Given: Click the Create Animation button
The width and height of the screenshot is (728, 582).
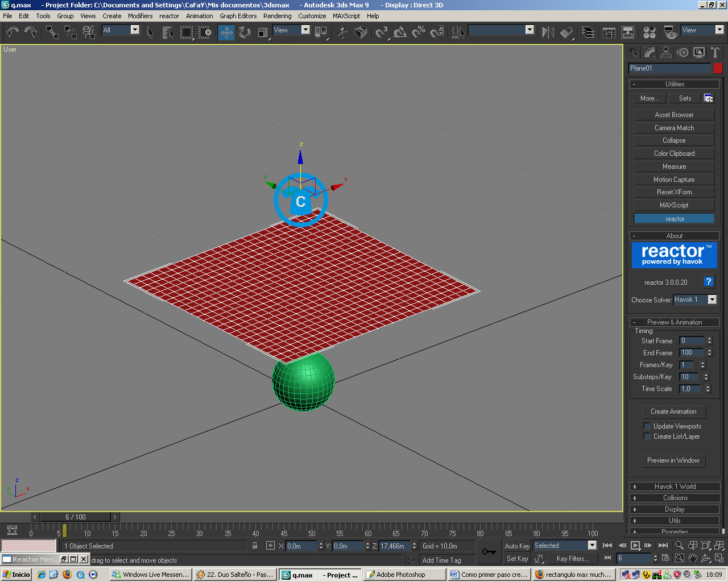Looking at the screenshot, I should pos(673,411).
